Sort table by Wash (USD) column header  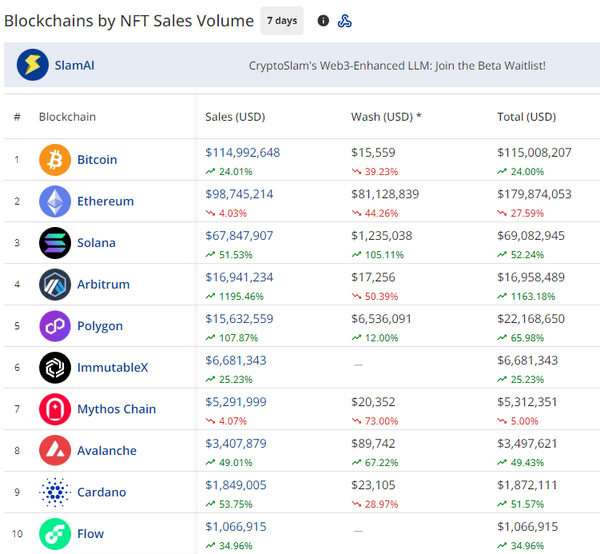[x=386, y=117]
